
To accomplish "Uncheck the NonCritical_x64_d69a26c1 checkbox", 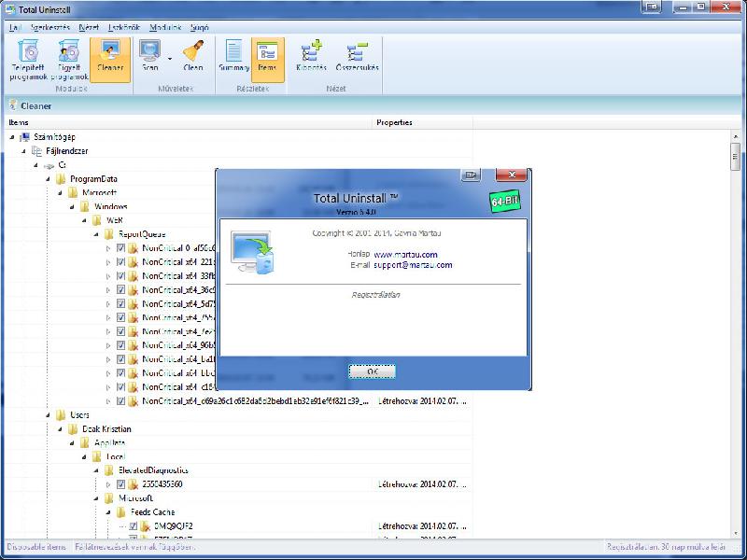I will pos(120,401).
